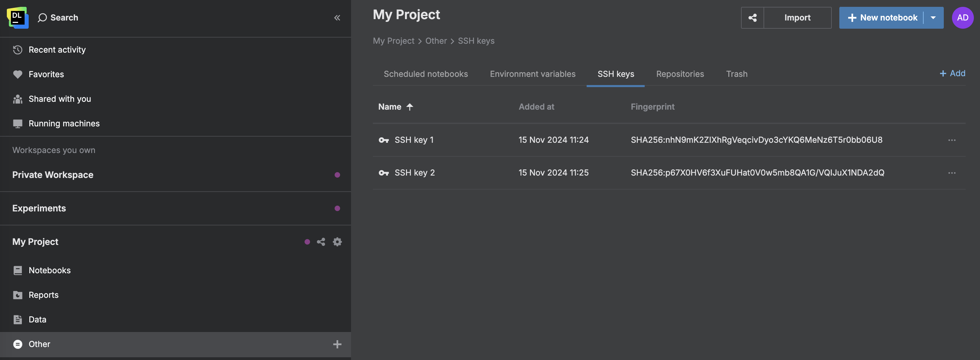Switch to the Environment variables tab

[x=532, y=74]
